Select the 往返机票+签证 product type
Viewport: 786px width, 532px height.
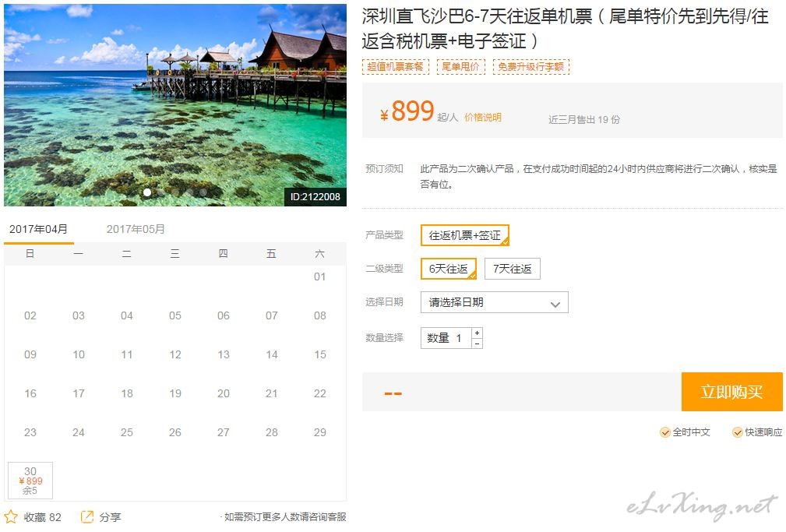pos(465,235)
